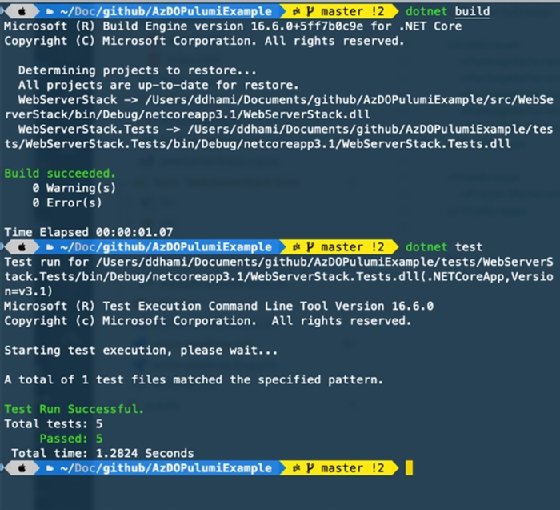Click the green 'Test Run Successful.' message

(74, 409)
